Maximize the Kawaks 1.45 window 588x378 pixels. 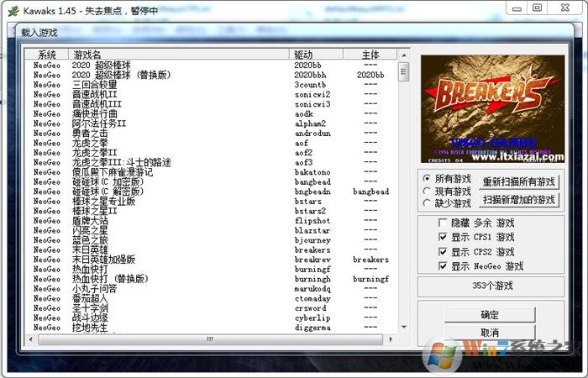[x=538, y=8]
